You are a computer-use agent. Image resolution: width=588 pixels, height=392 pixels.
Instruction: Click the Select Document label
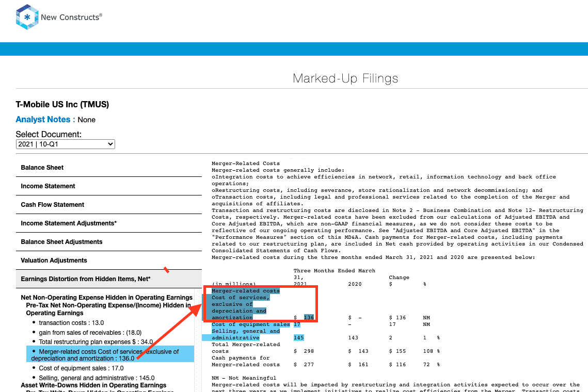(x=49, y=135)
